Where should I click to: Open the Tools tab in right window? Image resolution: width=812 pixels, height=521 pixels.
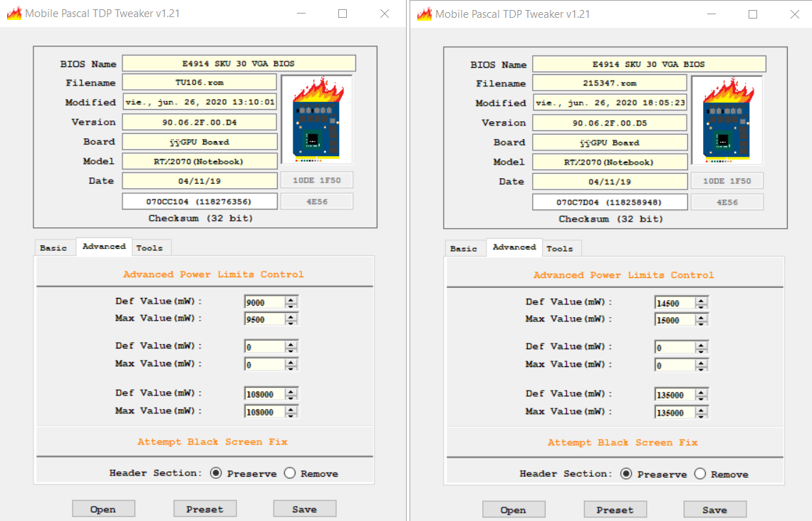click(559, 249)
